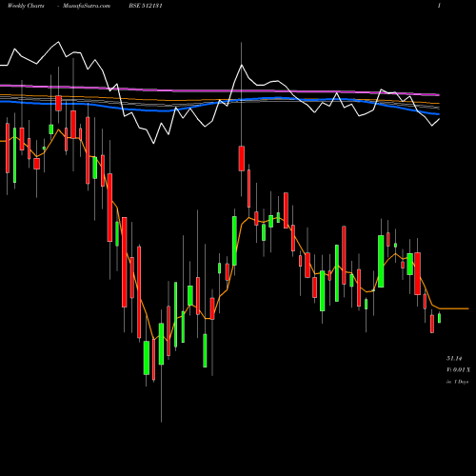Click the "in 1 Days" text

(457, 382)
